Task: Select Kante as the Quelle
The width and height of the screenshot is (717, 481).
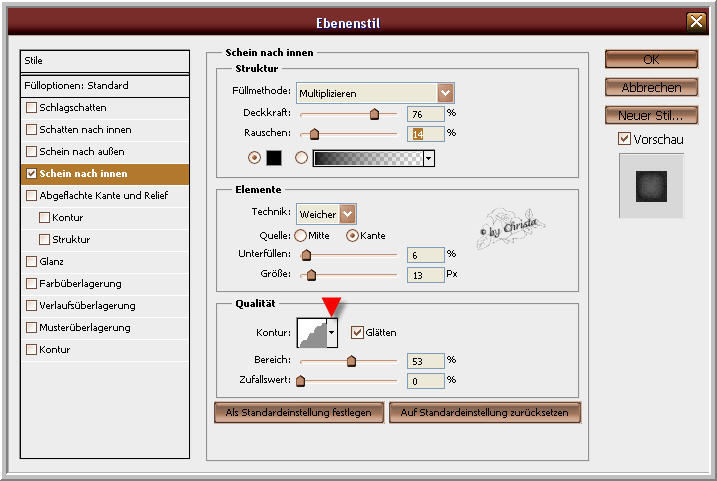Action: [352, 235]
